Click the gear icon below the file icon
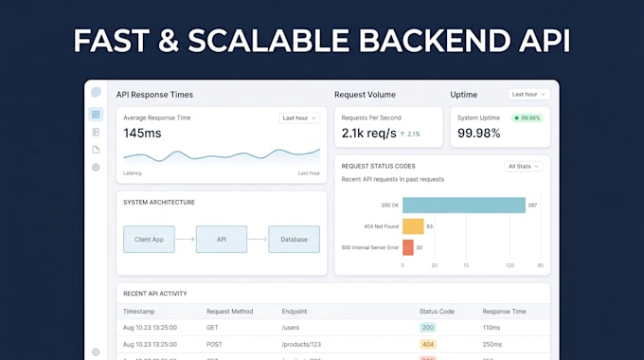Viewport: 644px width, 360px height. pos(96,168)
